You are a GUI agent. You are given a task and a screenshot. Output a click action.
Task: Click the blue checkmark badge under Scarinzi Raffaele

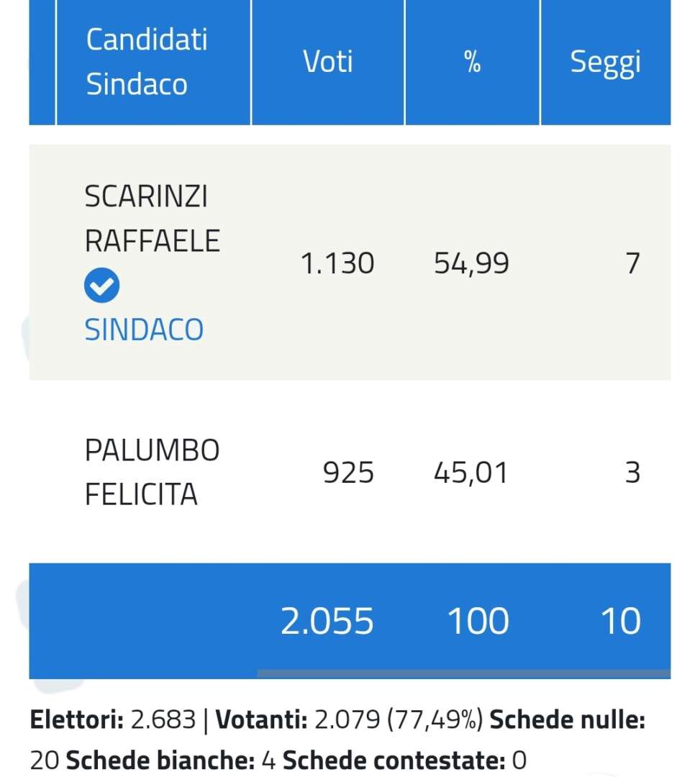click(101, 286)
